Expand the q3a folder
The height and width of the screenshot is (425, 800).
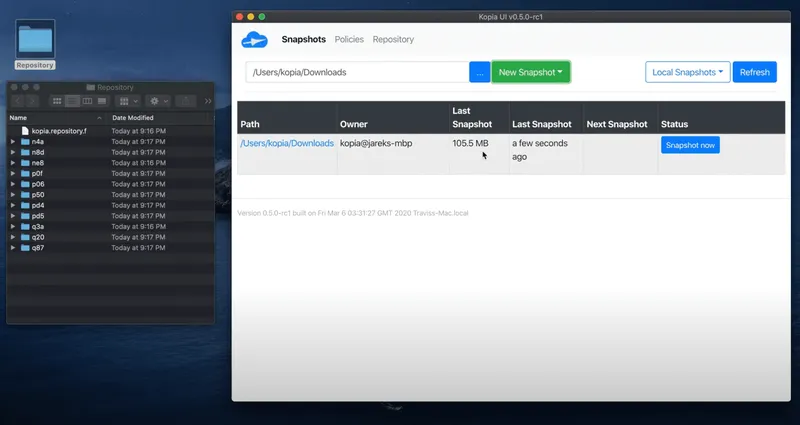point(13,227)
